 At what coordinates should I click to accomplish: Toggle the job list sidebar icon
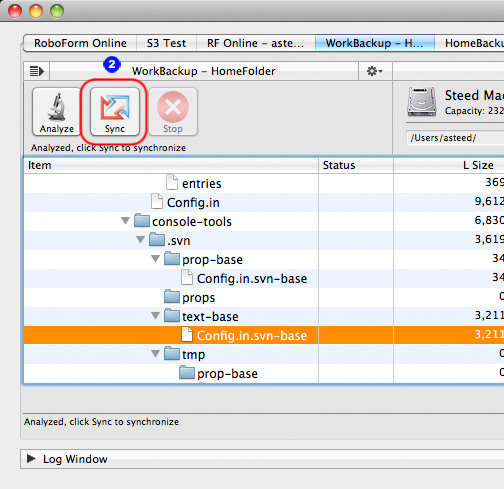pyautogui.click(x=37, y=71)
